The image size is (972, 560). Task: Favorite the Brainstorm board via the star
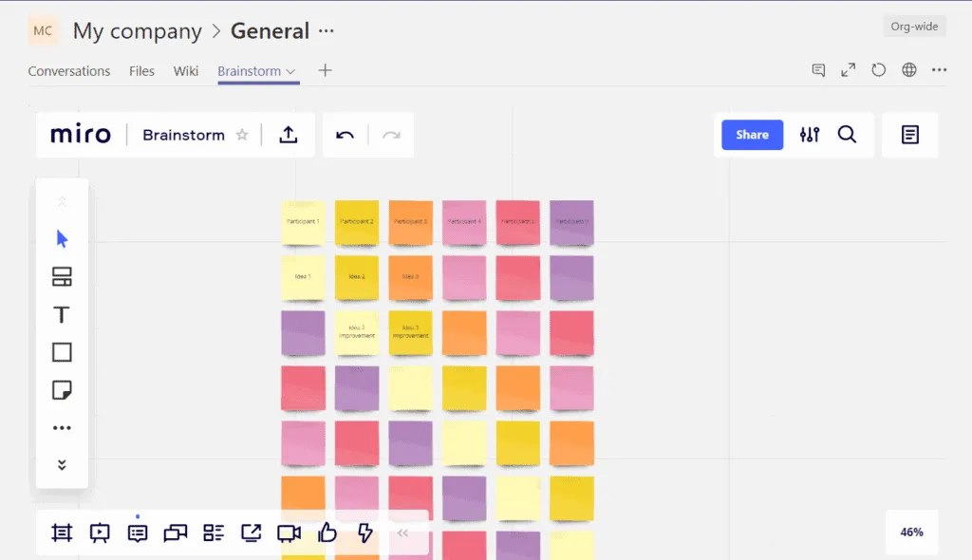(242, 135)
